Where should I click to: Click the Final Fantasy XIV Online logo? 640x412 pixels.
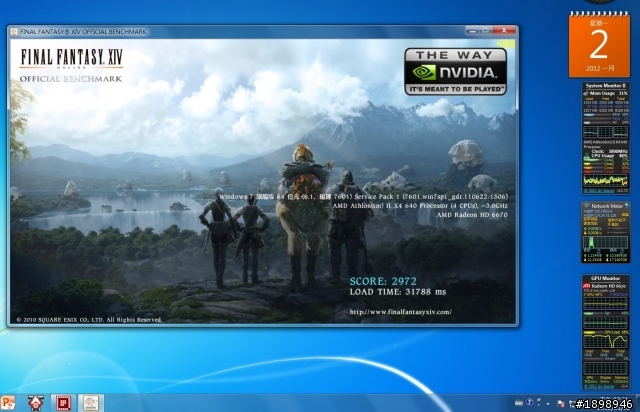(71, 58)
